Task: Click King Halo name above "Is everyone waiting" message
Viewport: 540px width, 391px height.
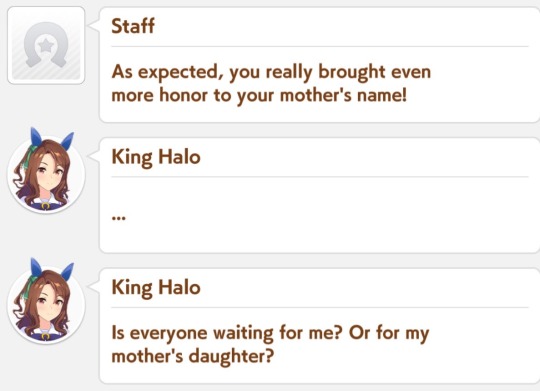Action: (156, 288)
